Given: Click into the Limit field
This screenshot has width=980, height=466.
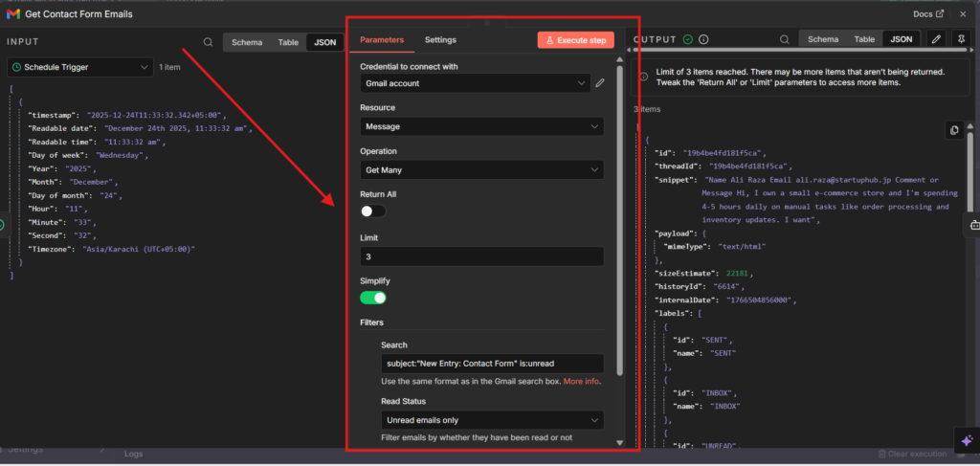Looking at the screenshot, I should (482, 256).
